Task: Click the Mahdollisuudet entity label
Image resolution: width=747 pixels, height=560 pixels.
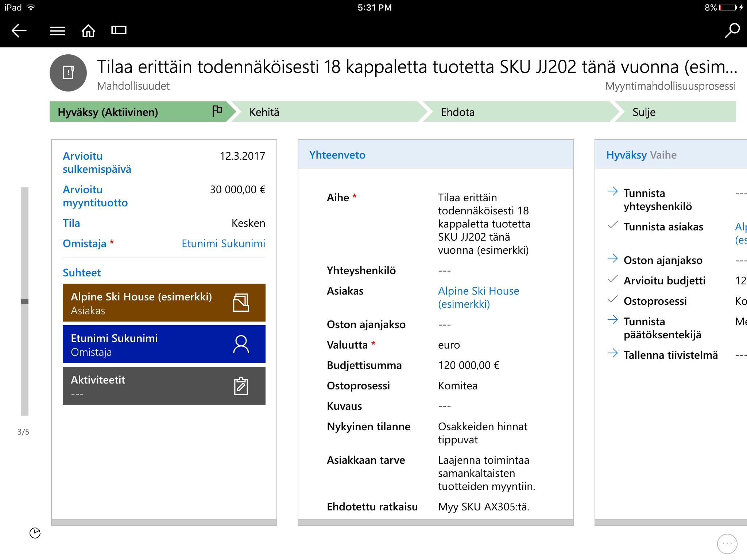Action: (133, 86)
